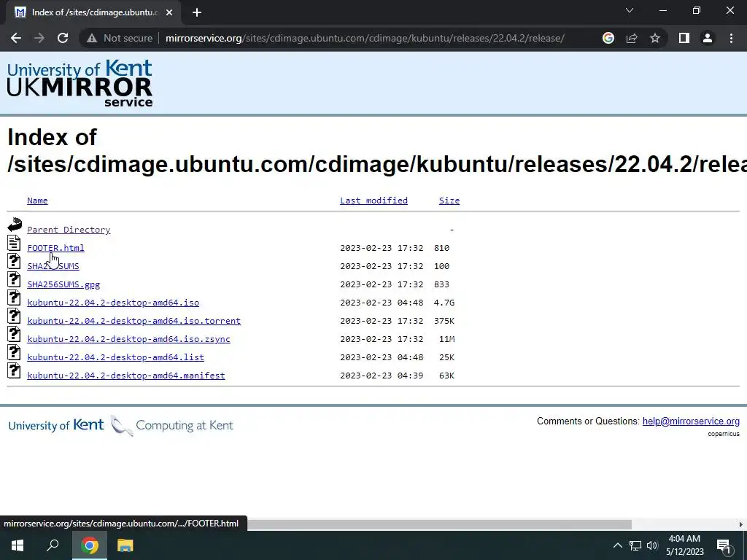
Task: Reload the page with the refresh icon
Action: click(x=63, y=38)
